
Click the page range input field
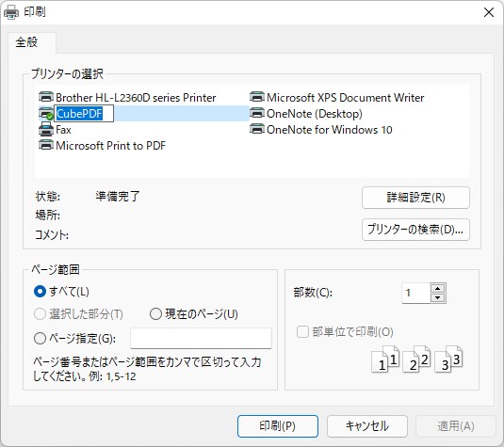[201, 338]
